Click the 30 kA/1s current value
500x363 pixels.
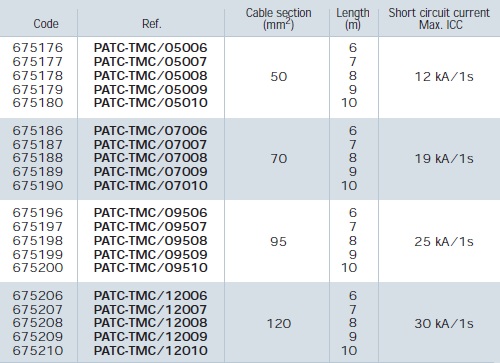444,324
